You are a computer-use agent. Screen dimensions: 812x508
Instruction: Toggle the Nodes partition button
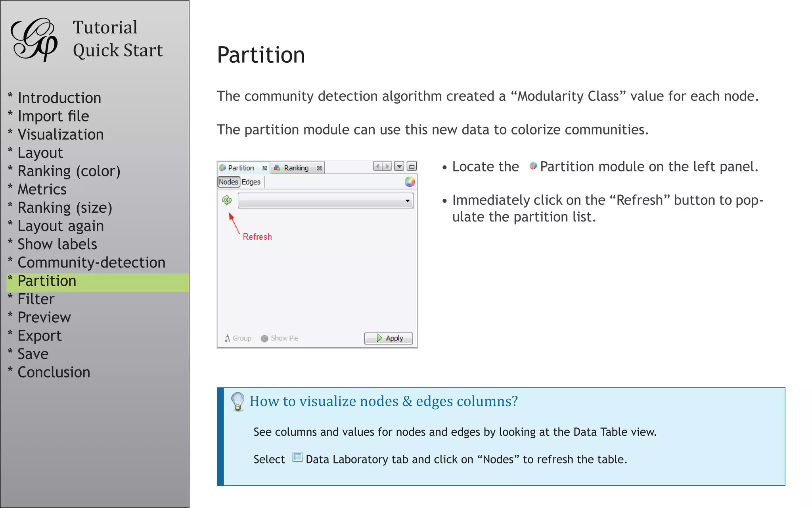click(x=228, y=182)
